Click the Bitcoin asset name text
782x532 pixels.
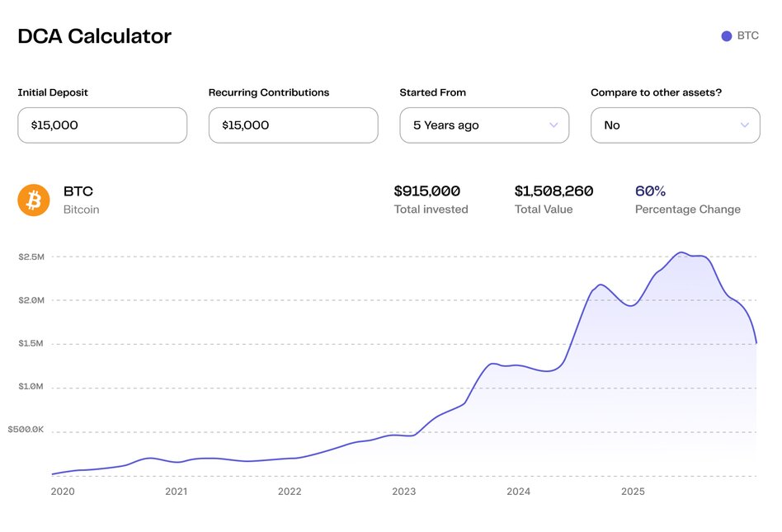(x=81, y=210)
